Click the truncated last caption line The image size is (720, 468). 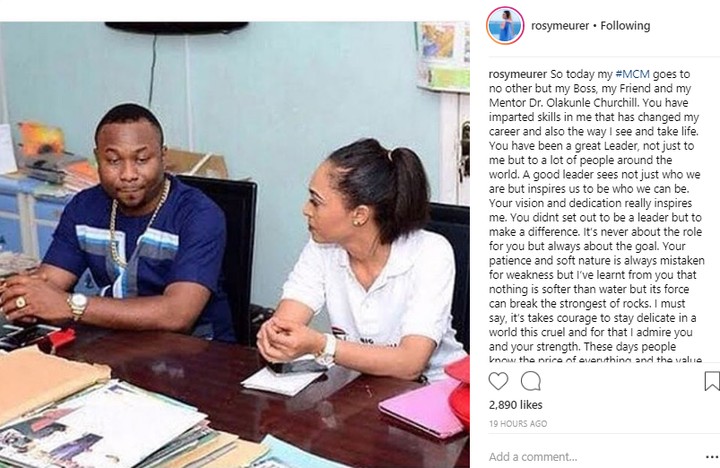pos(595,360)
